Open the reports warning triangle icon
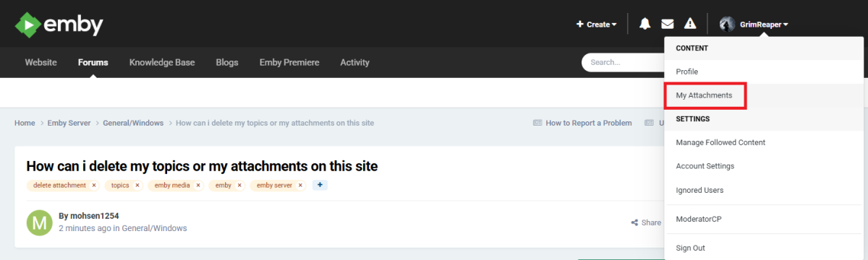The height and width of the screenshot is (260, 868). click(690, 24)
